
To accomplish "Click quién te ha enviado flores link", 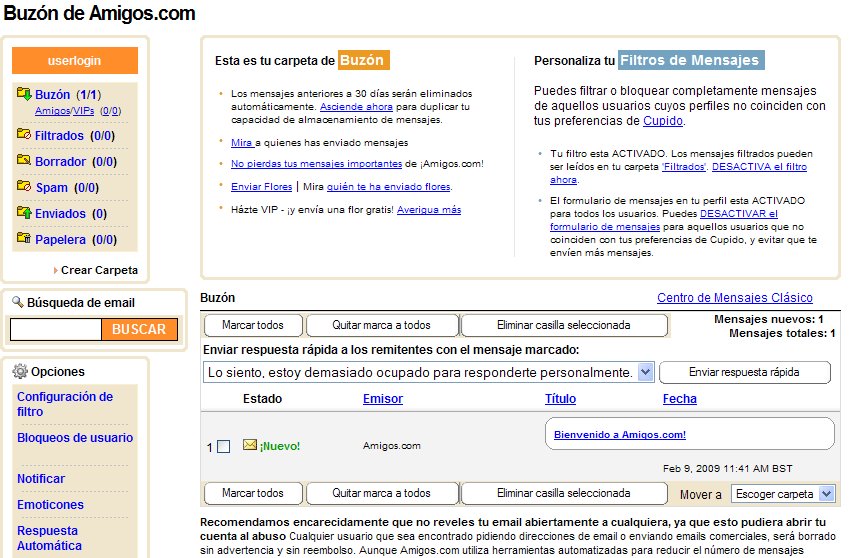I will [389, 187].
